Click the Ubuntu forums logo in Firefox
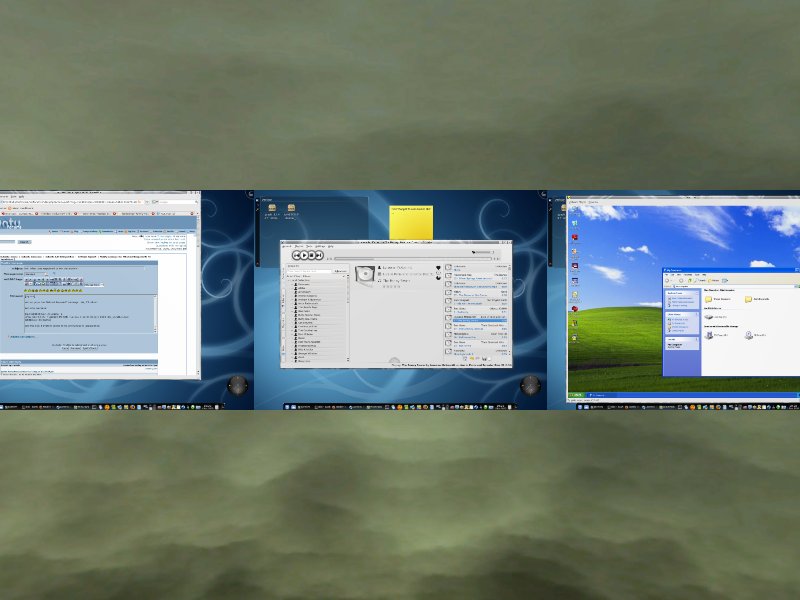This screenshot has height=600, width=800. click(10, 223)
